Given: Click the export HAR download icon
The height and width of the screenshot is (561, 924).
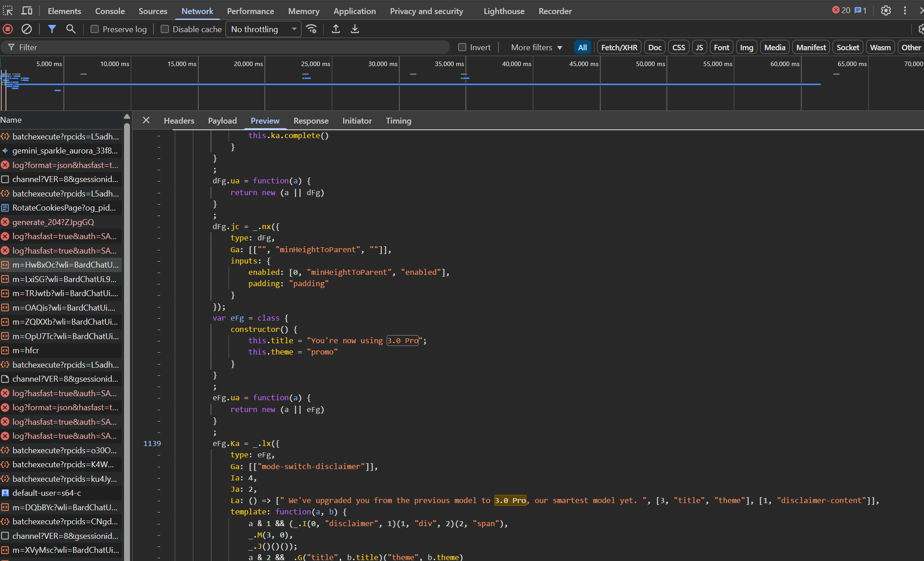Looking at the screenshot, I should 355,29.
